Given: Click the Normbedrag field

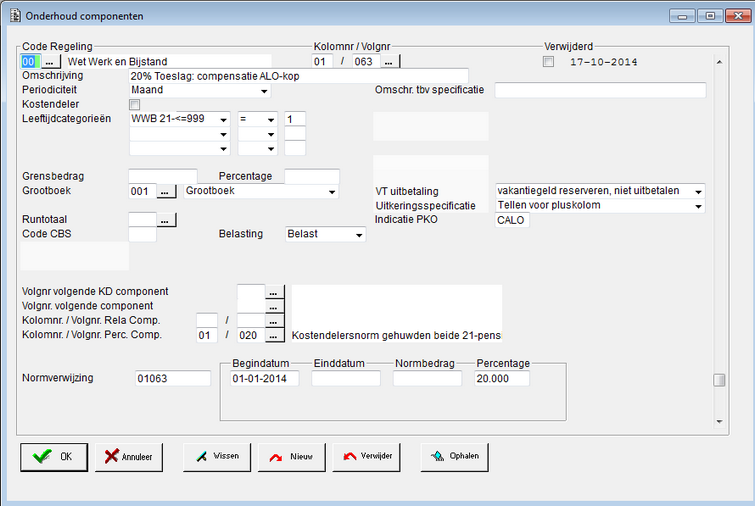Looking at the screenshot, I should tap(427, 378).
